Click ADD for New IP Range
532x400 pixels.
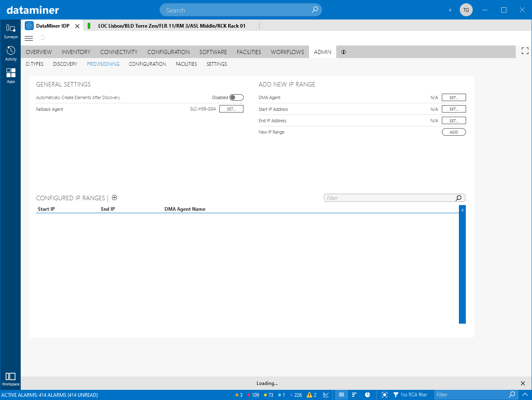pos(454,132)
